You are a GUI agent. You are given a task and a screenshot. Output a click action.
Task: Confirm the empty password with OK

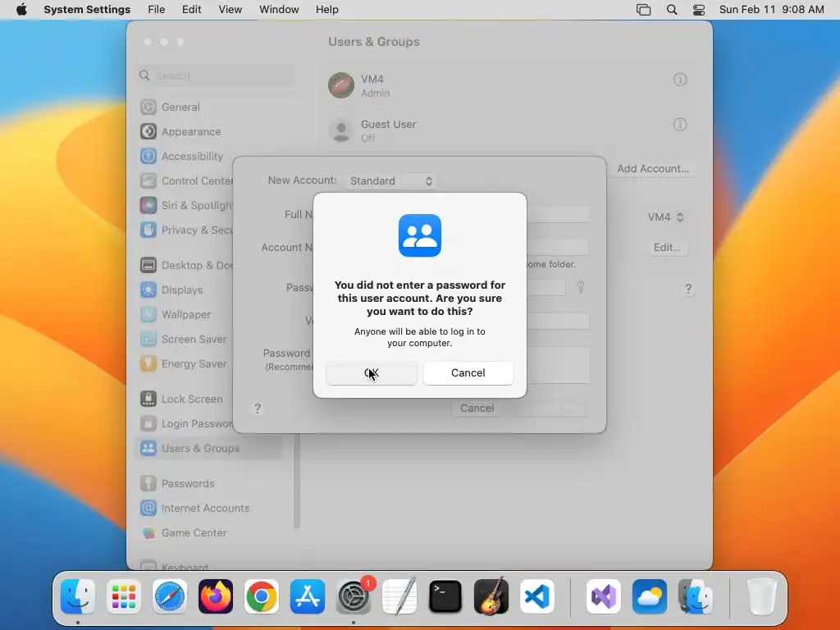[372, 373]
